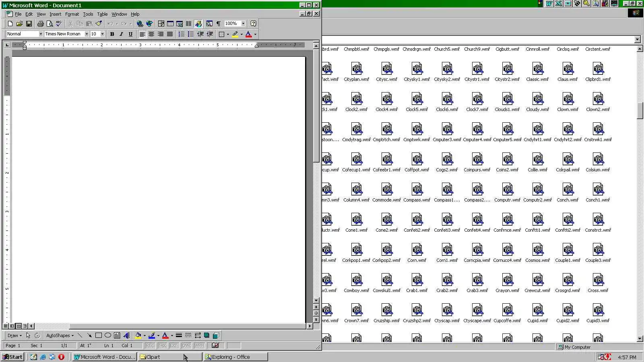
Task: Open the Format menu
Action: [72, 14]
